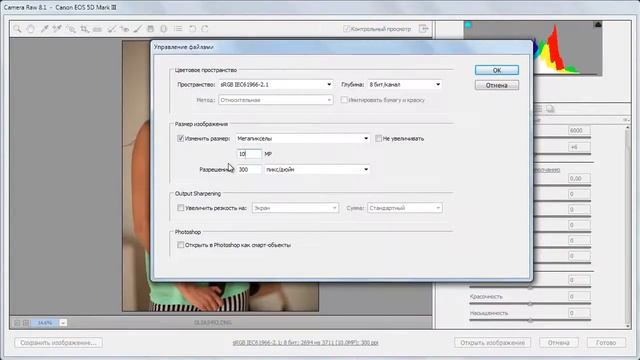Image resolution: width=640 pixels, height=360 pixels.
Task: Click the Насыщенность value field
Action: pos(579,313)
